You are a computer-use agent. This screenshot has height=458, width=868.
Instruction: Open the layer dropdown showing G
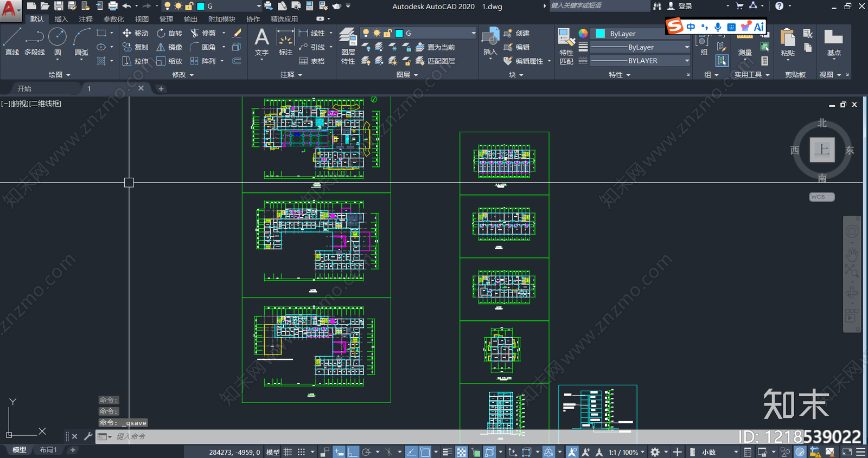418,33
